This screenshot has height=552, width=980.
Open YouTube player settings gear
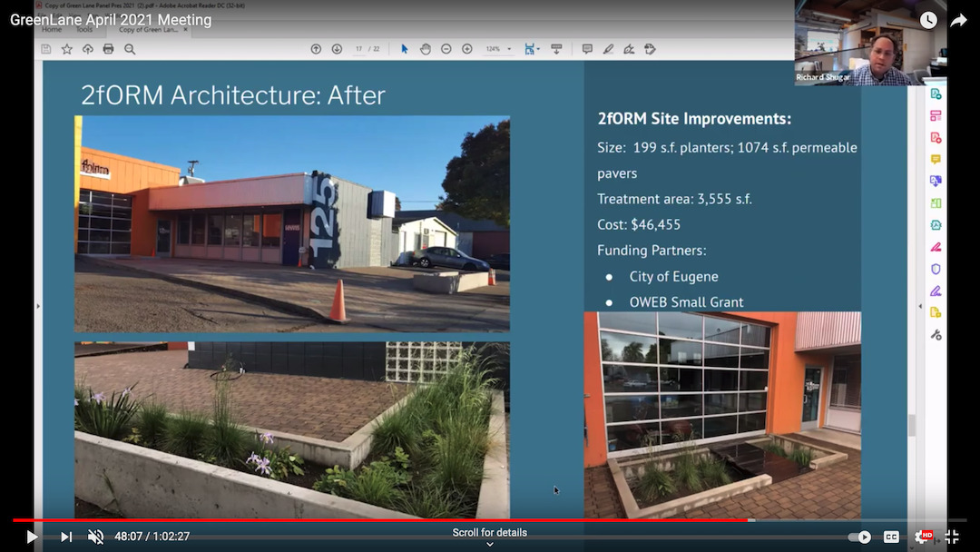pos(923,537)
